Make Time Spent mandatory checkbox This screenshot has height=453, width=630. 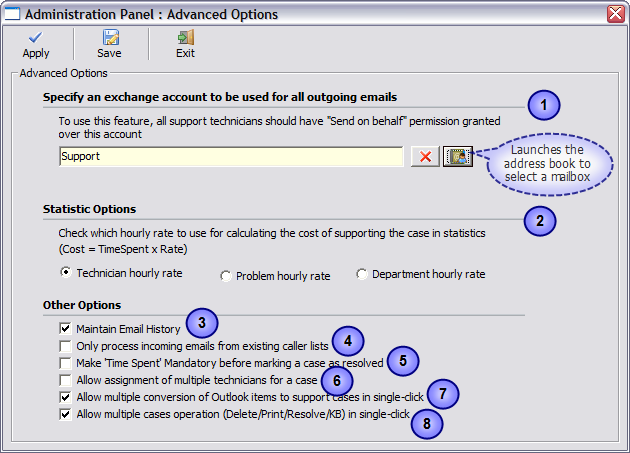pos(65,363)
